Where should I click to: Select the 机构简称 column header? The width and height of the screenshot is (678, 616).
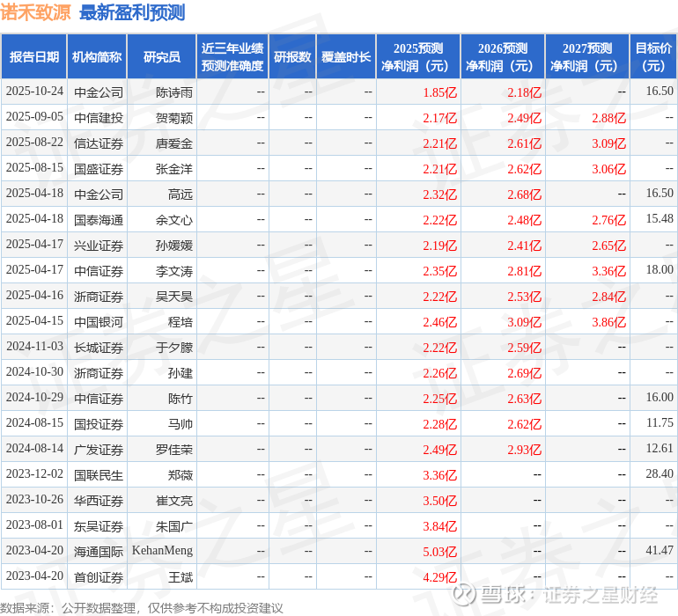(x=97, y=56)
